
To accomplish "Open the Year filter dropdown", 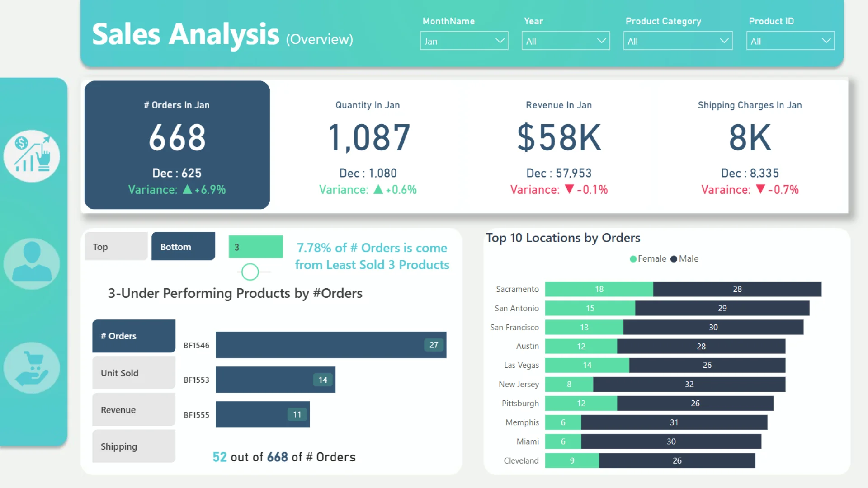I will (x=565, y=41).
